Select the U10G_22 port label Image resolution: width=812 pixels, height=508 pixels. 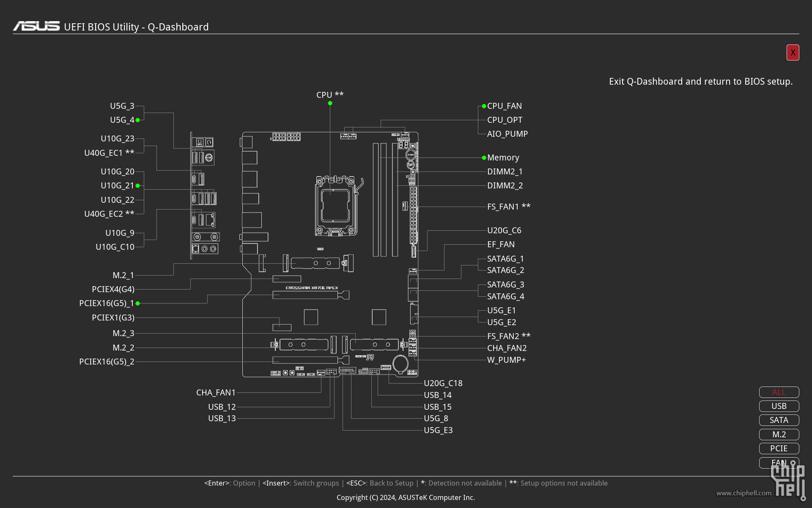(117, 200)
